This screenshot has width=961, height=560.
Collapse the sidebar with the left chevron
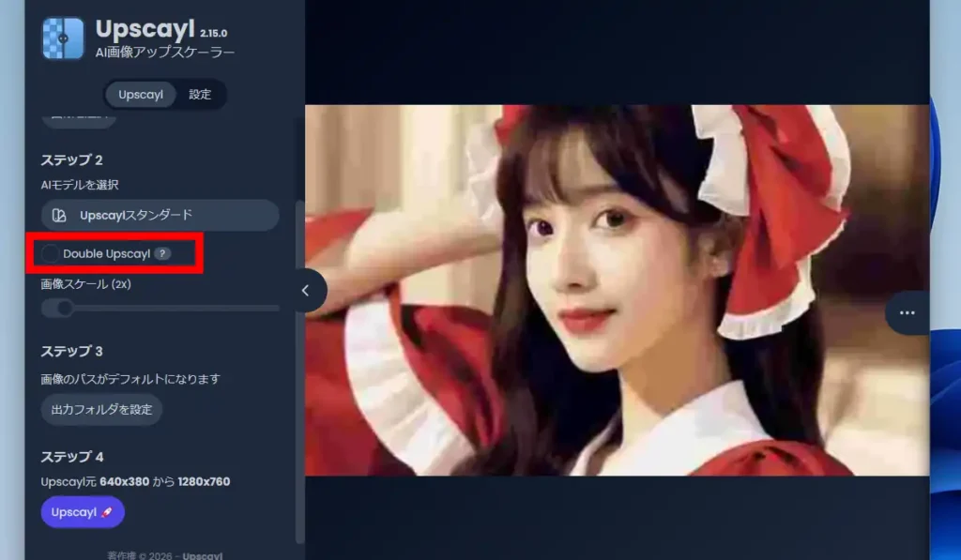(x=305, y=291)
